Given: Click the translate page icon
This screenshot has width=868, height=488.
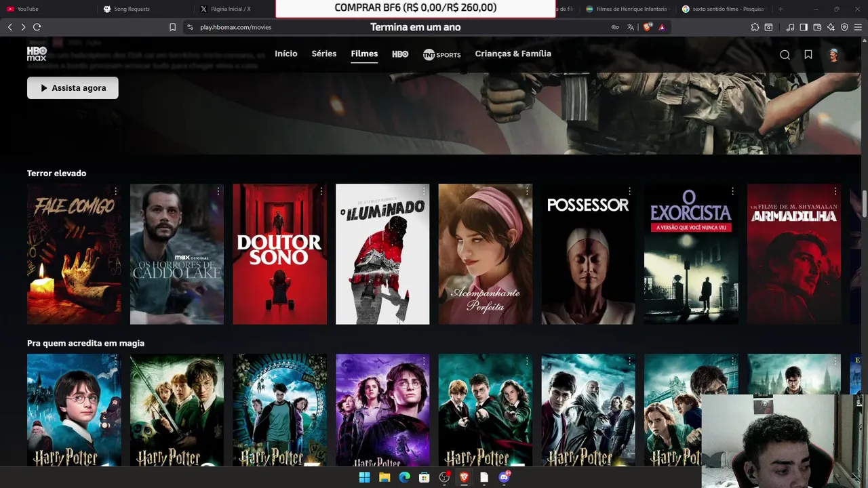Looking at the screenshot, I should [x=631, y=27].
